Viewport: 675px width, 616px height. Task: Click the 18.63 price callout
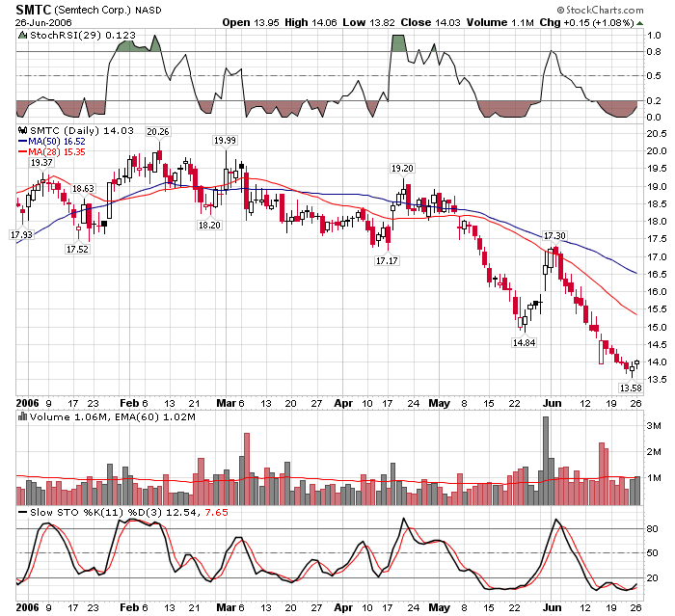point(83,189)
